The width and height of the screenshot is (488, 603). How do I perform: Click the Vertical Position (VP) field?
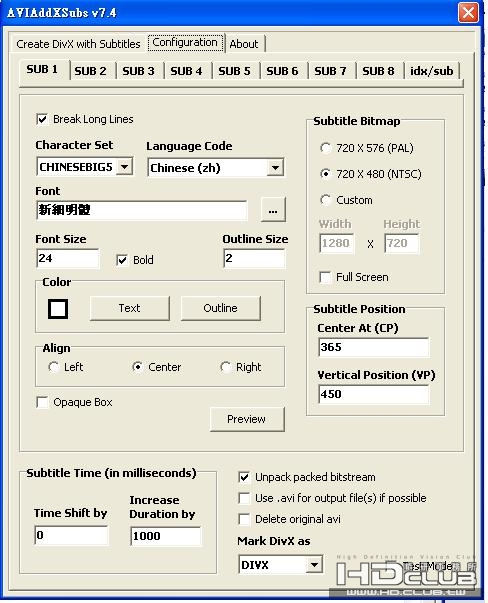374,394
